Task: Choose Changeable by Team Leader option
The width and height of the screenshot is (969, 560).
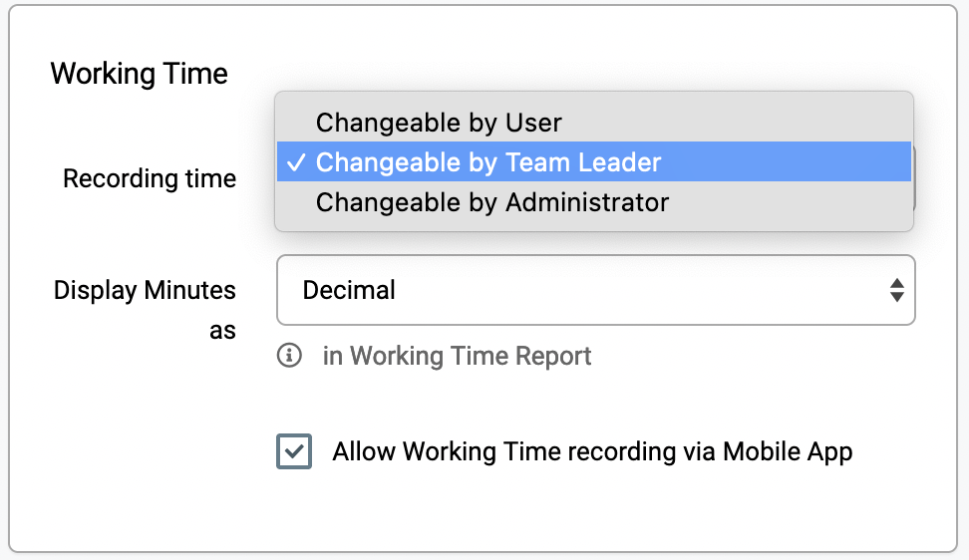Action: coord(594,161)
